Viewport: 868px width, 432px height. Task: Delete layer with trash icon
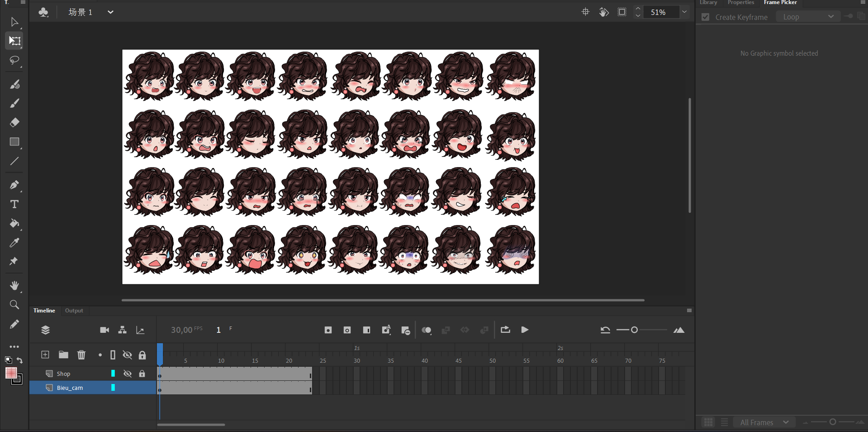pyautogui.click(x=81, y=355)
